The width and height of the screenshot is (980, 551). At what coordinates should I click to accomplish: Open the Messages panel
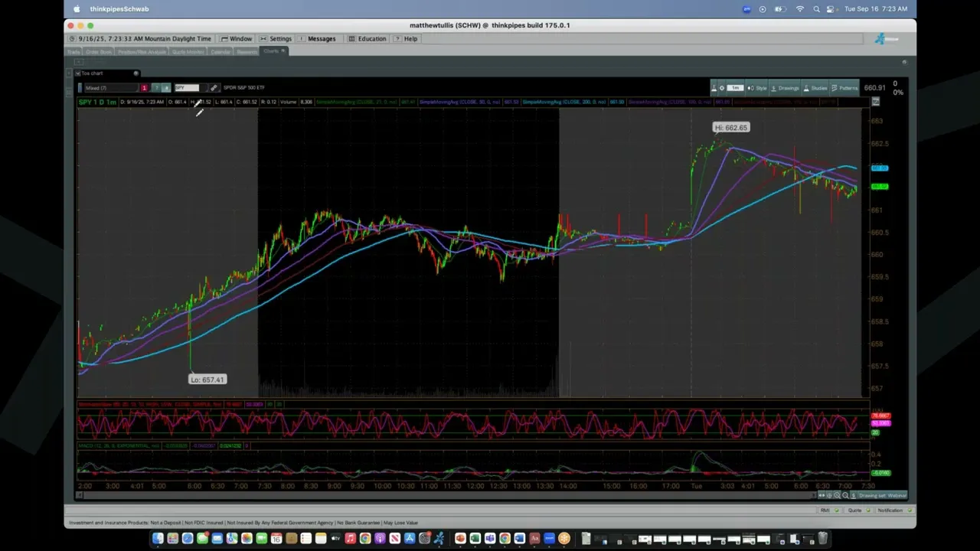(318, 38)
